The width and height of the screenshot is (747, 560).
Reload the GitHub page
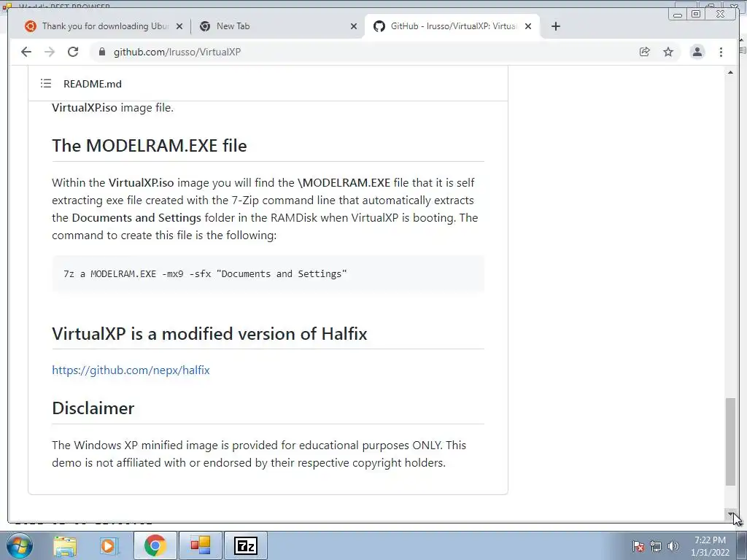pyautogui.click(x=73, y=52)
